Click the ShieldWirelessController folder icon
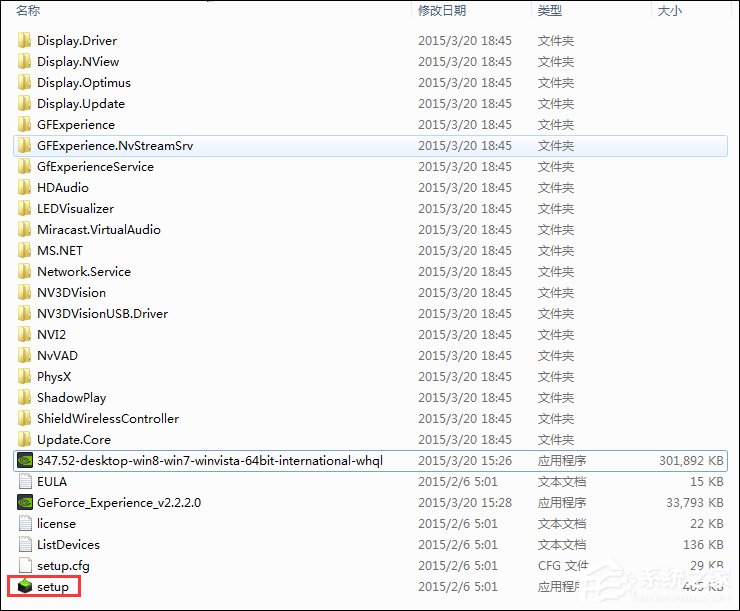740x611 pixels. (x=25, y=418)
